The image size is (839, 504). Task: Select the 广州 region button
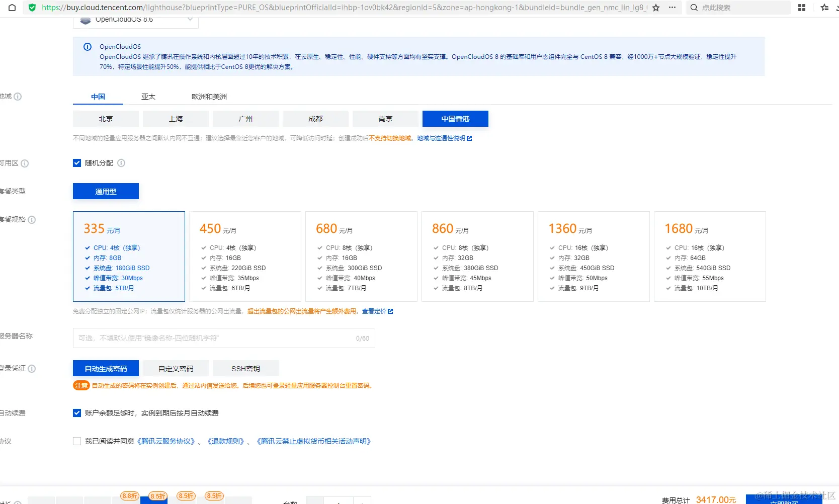pos(245,119)
